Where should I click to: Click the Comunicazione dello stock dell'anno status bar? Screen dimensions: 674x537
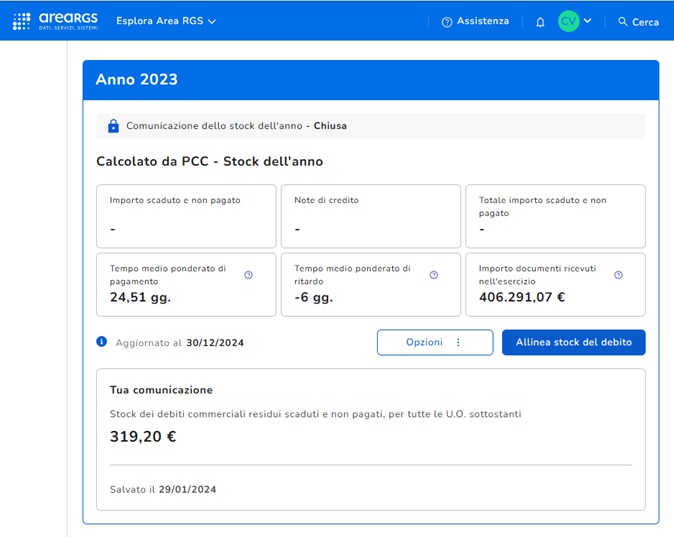[x=370, y=126]
